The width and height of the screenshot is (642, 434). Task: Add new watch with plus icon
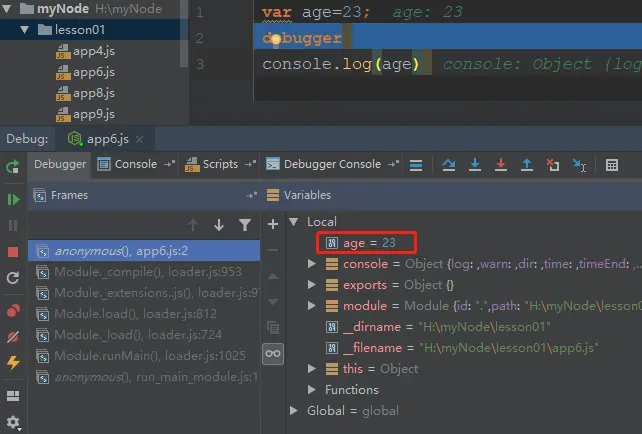pyautogui.click(x=273, y=224)
